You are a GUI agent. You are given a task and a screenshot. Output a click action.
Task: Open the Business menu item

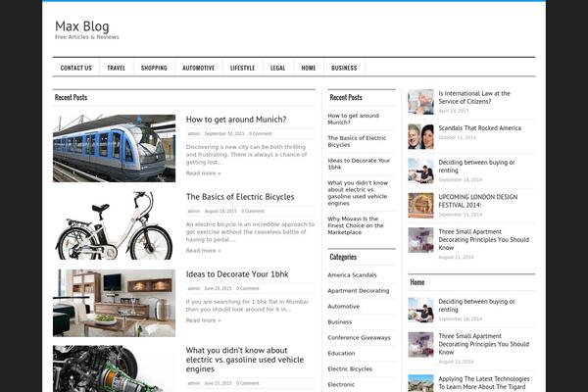pyautogui.click(x=344, y=68)
